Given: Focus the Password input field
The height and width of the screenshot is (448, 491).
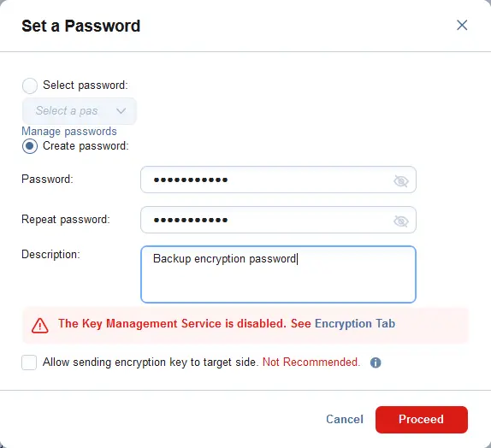Looking at the screenshot, I should pos(278,180).
